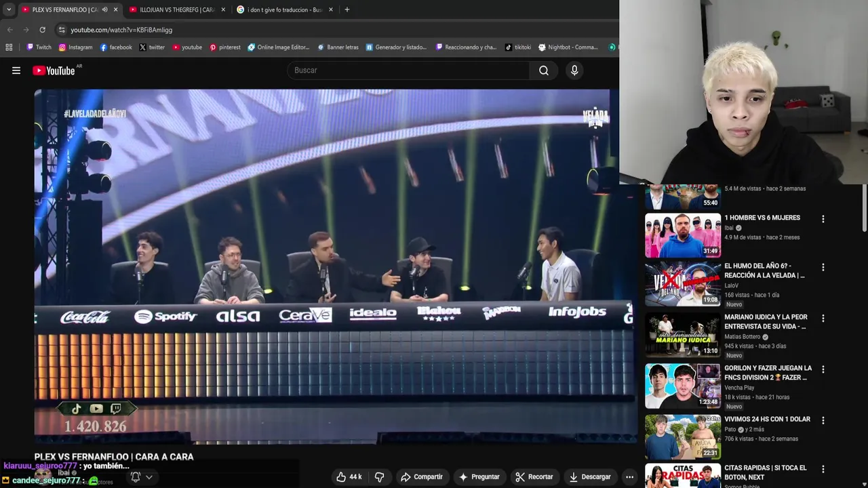Open the youtube bookmark

click(x=187, y=47)
